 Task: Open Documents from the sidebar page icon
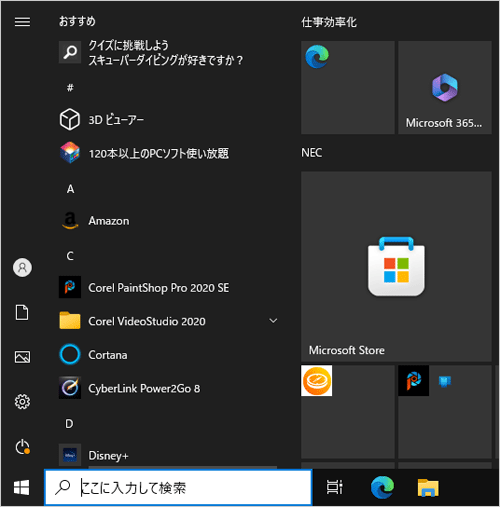[22, 312]
